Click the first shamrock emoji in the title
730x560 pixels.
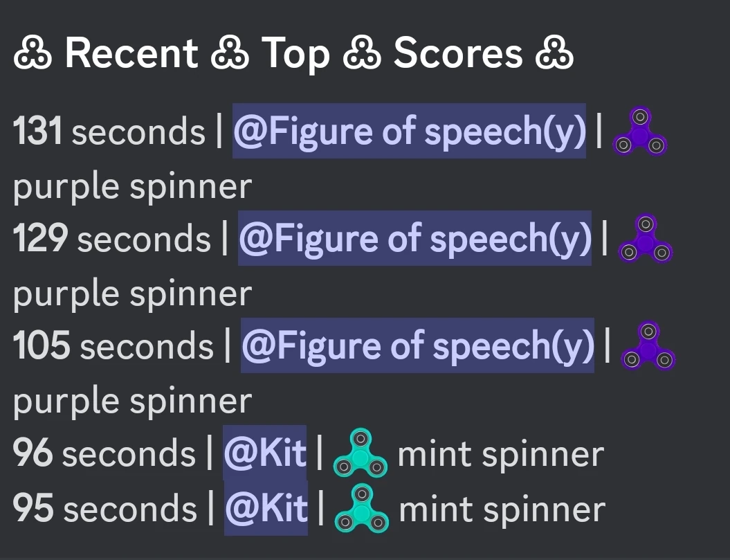click(32, 53)
